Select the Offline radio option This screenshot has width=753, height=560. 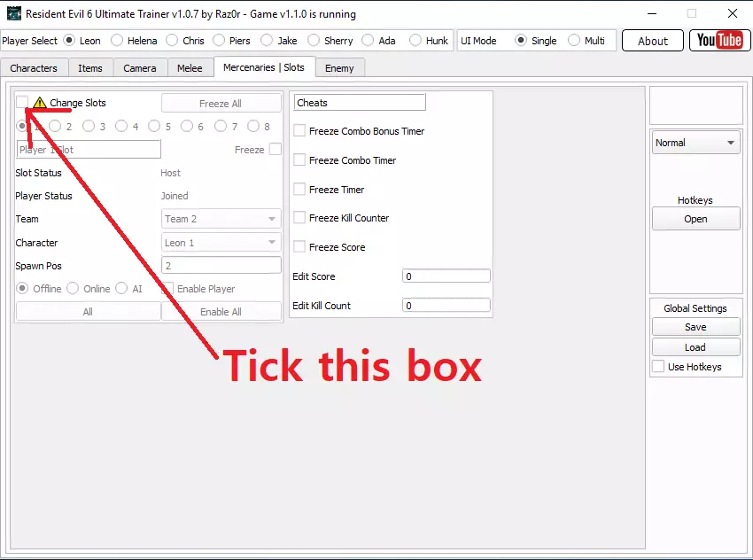[22, 288]
